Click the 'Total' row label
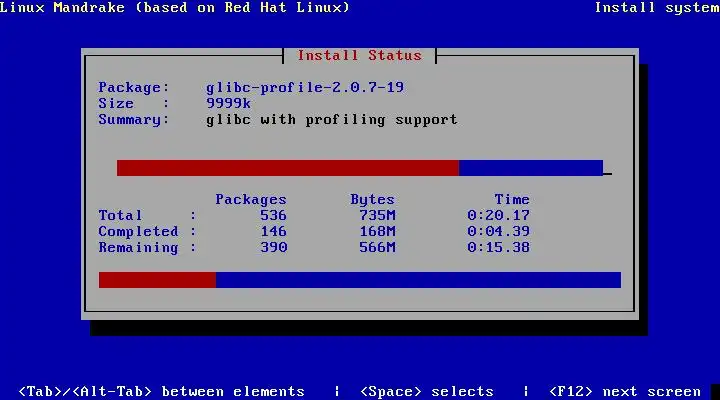 (x=120, y=215)
